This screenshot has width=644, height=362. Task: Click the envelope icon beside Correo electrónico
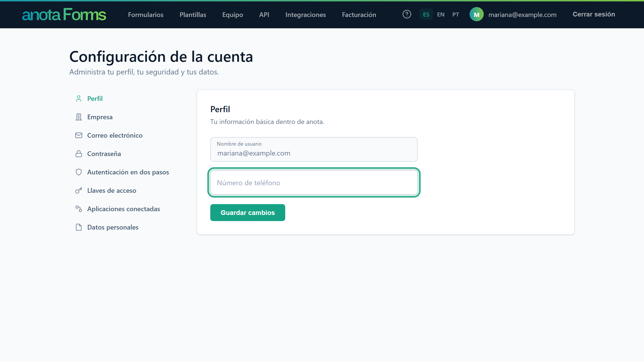(78, 135)
